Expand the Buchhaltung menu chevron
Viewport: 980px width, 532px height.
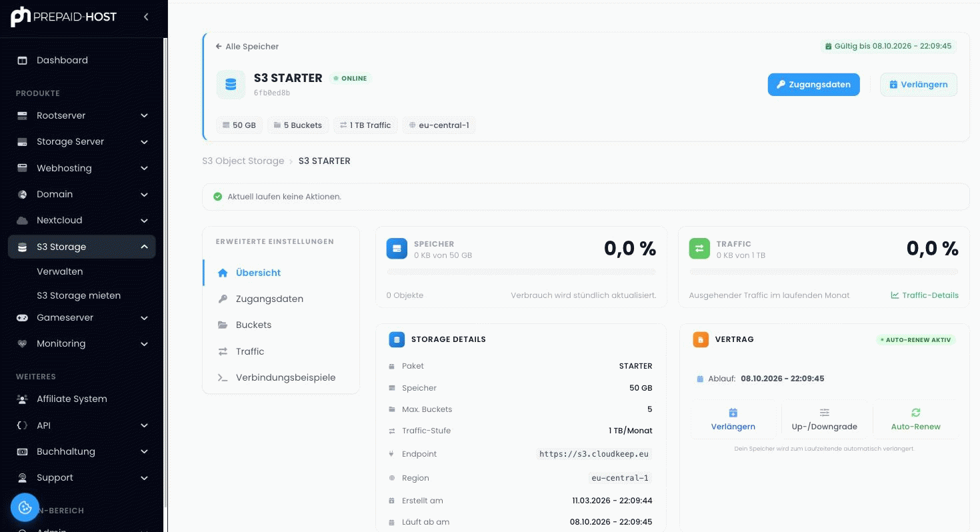[144, 451]
